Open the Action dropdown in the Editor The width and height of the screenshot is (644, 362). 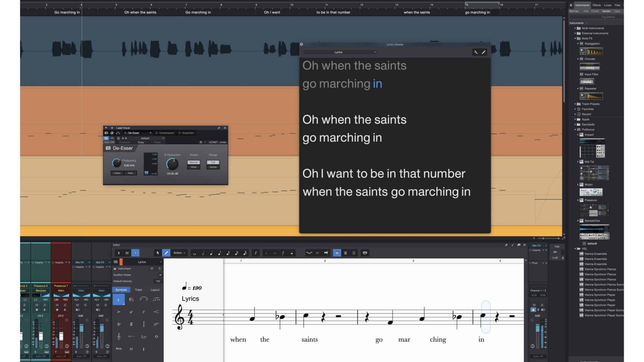179,253
